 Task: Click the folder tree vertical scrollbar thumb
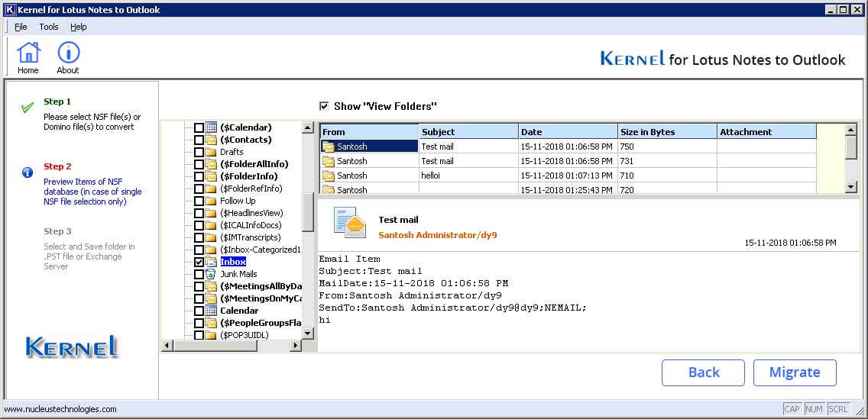pyautogui.click(x=308, y=212)
